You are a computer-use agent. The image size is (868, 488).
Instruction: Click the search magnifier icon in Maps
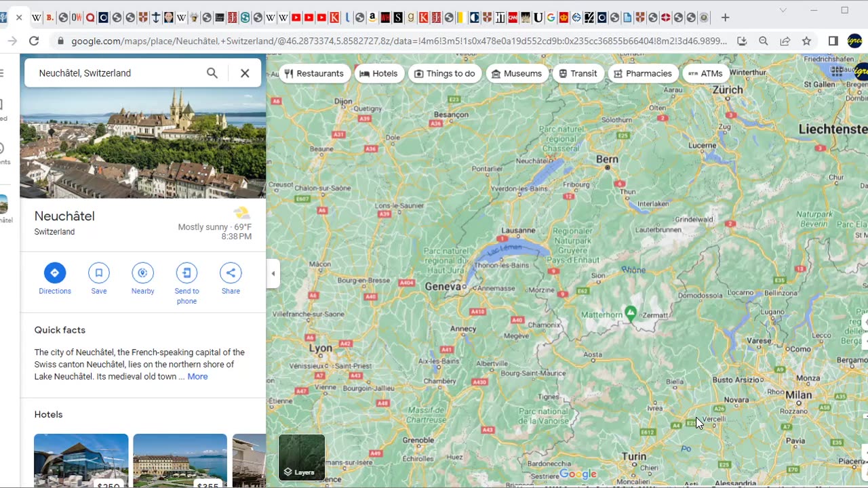pyautogui.click(x=212, y=73)
